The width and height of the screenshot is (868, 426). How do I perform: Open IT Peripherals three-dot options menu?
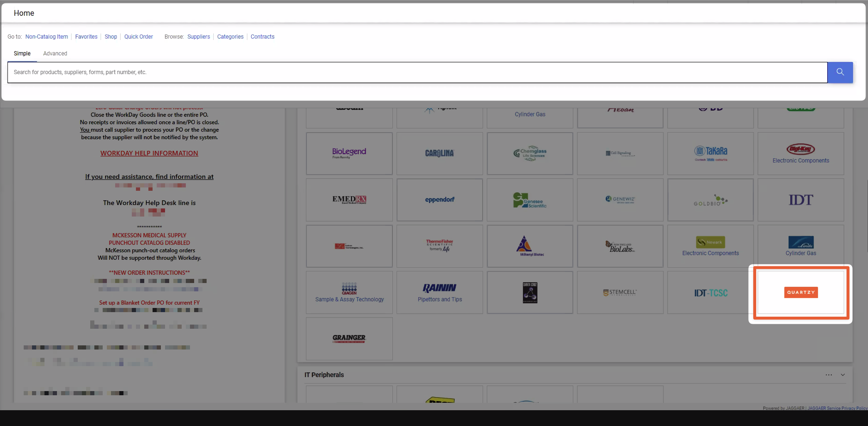(x=829, y=375)
